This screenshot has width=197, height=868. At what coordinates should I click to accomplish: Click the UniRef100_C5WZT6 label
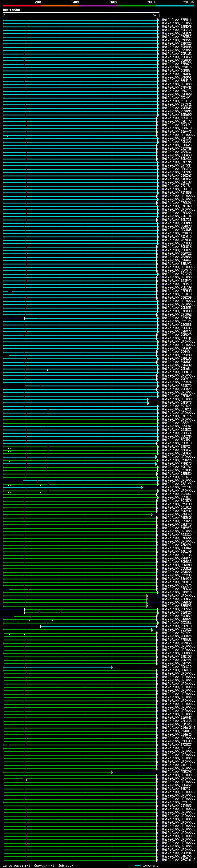(x=176, y=91)
